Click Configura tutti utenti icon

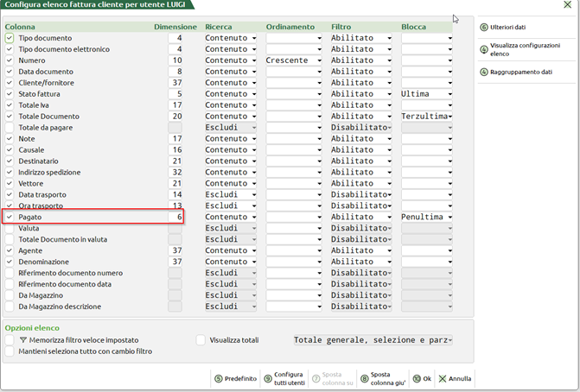pos(268,378)
